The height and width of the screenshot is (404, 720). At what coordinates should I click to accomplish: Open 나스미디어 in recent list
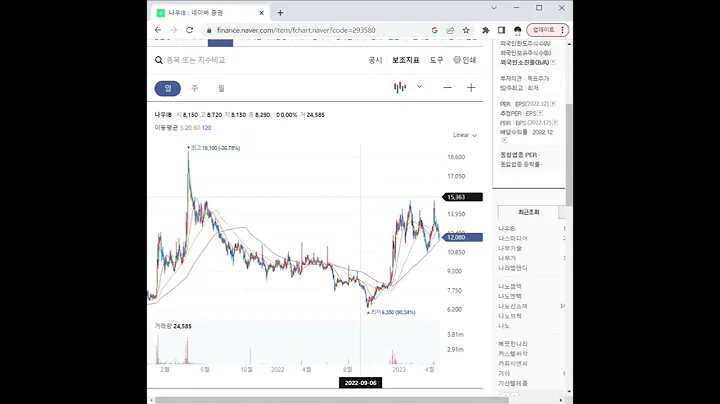(x=513, y=238)
